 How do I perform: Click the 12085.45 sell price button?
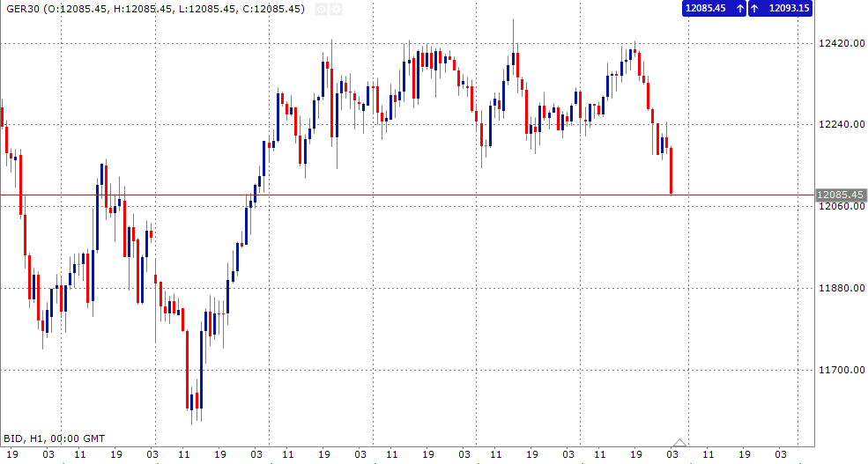(714, 8)
